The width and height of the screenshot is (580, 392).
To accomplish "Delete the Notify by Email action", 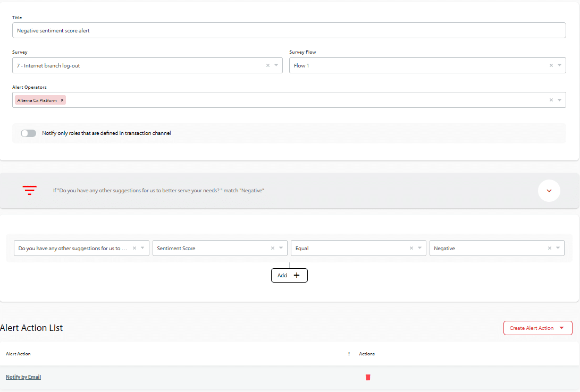I will click(x=368, y=377).
